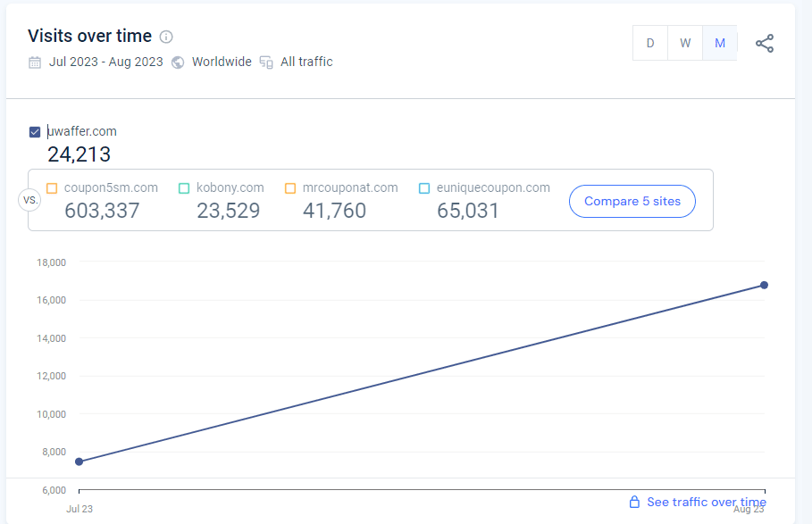Click the 24,213 visits value
The height and width of the screenshot is (524, 812).
(80, 154)
